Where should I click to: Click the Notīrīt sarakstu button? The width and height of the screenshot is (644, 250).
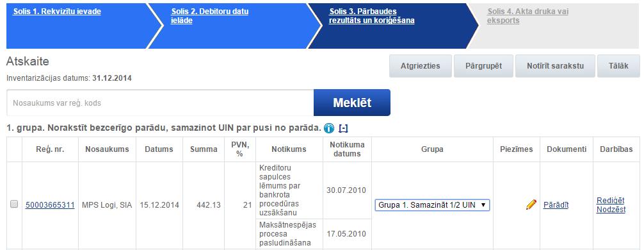(555, 66)
